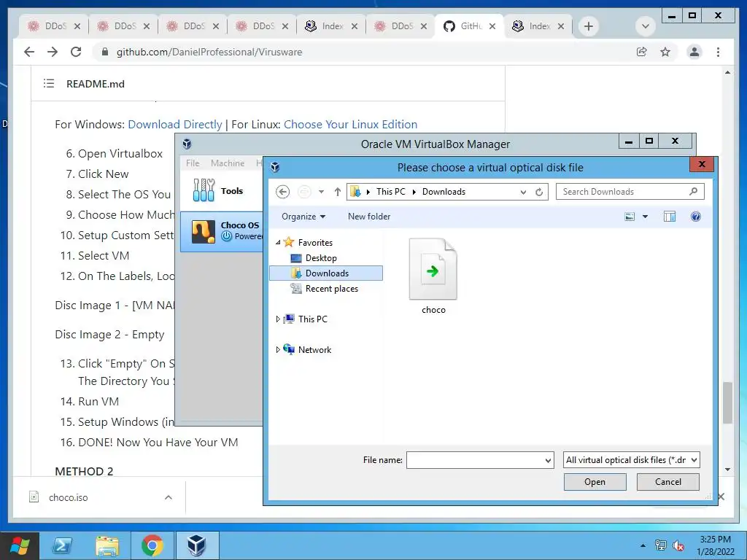Select Network in the navigation pane

[x=314, y=349]
